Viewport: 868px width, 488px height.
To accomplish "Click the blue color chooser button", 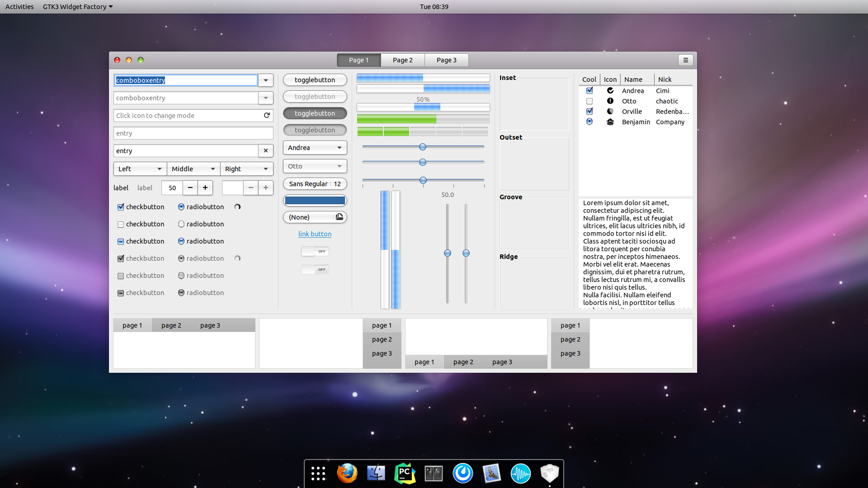I will tap(315, 200).
